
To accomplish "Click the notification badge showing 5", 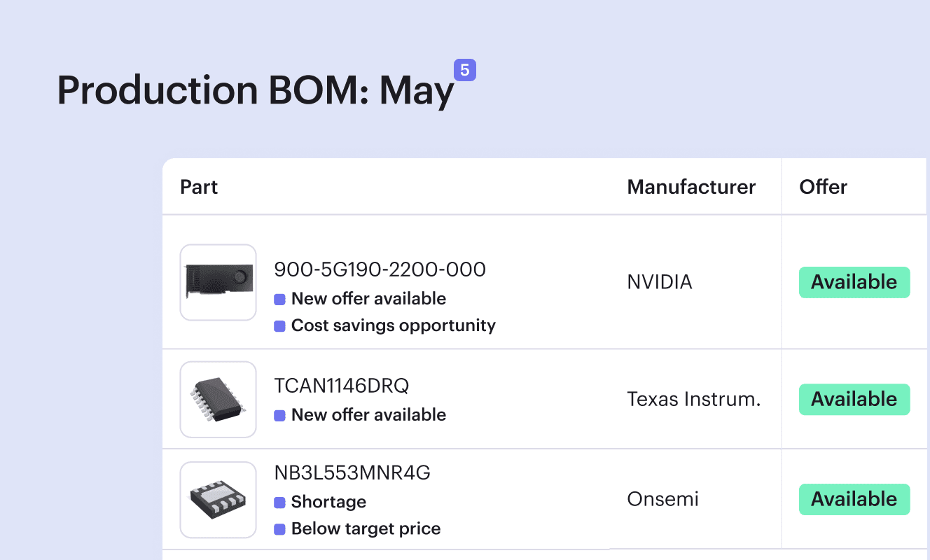I will (x=465, y=70).
